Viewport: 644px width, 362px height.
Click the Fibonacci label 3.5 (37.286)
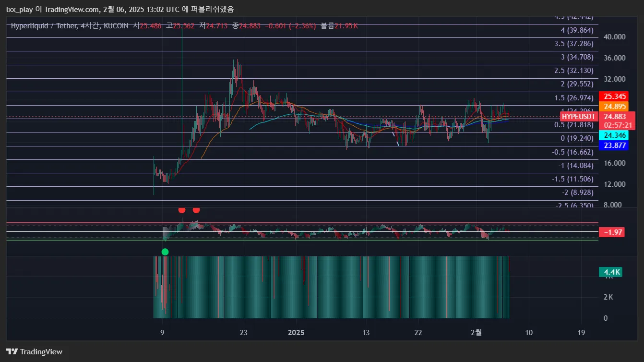[574, 44]
